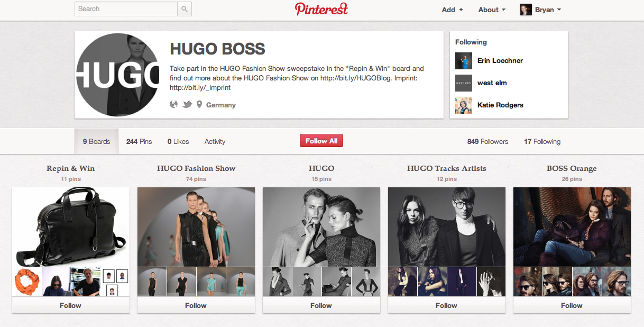Click the Search input field
644x327 pixels.
[x=126, y=9]
